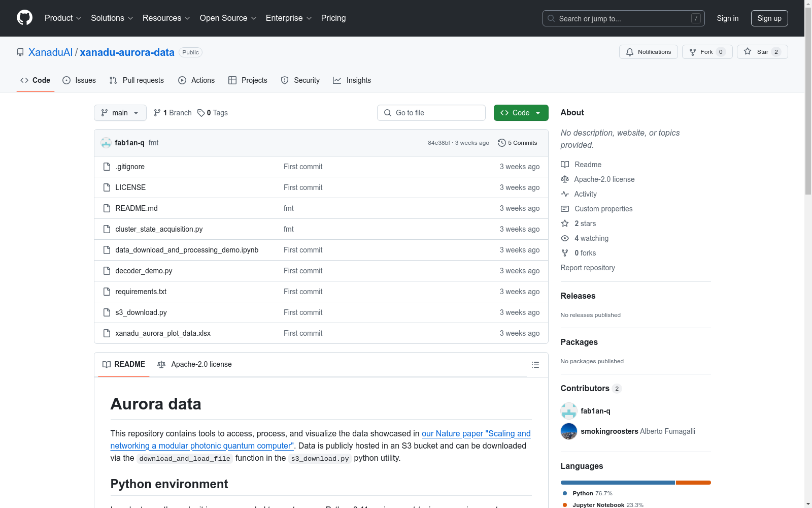Click the requirements.txt file icon

[x=107, y=292]
